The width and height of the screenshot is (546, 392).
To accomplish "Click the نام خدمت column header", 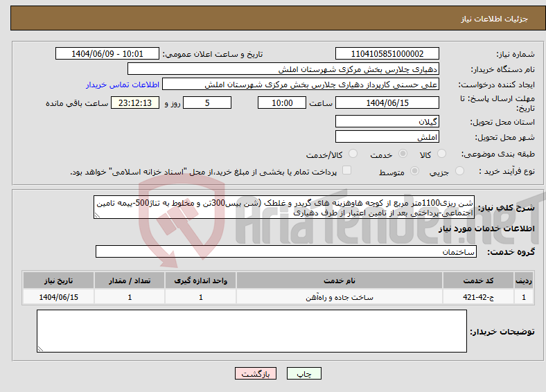I will pos(340,280).
